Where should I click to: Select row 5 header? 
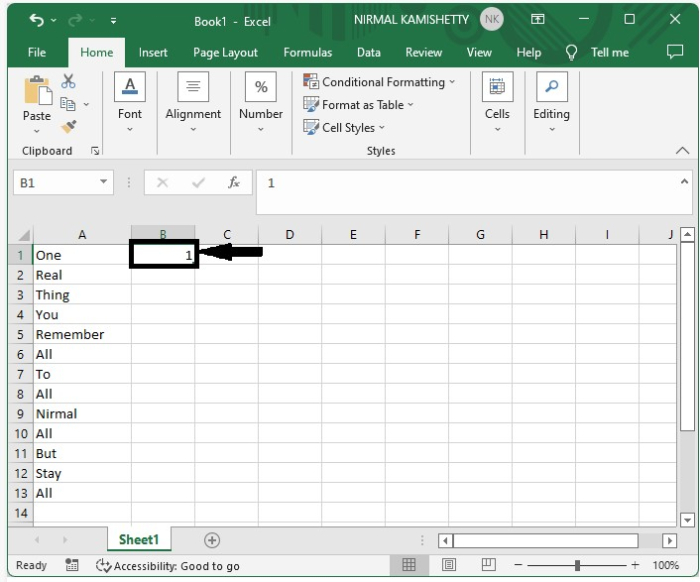tap(21, 334)
